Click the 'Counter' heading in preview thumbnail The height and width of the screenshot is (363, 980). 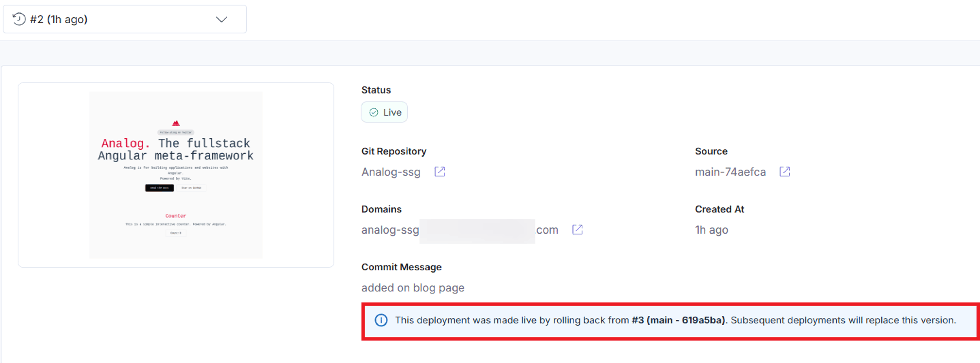[x=175, y=216]
